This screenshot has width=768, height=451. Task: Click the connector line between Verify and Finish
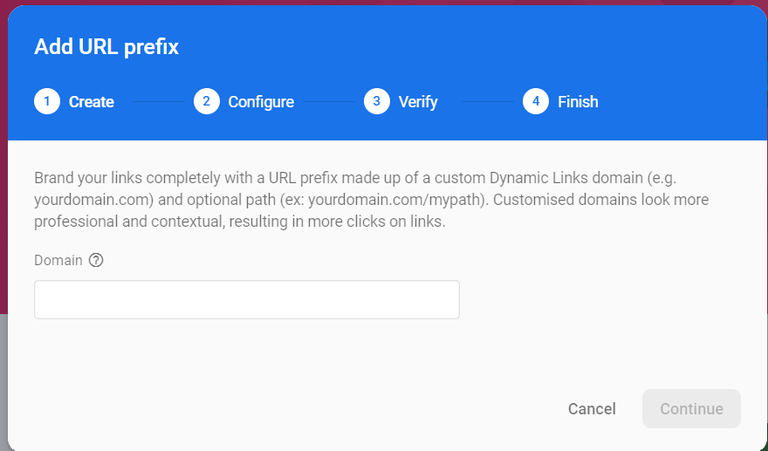488,102
